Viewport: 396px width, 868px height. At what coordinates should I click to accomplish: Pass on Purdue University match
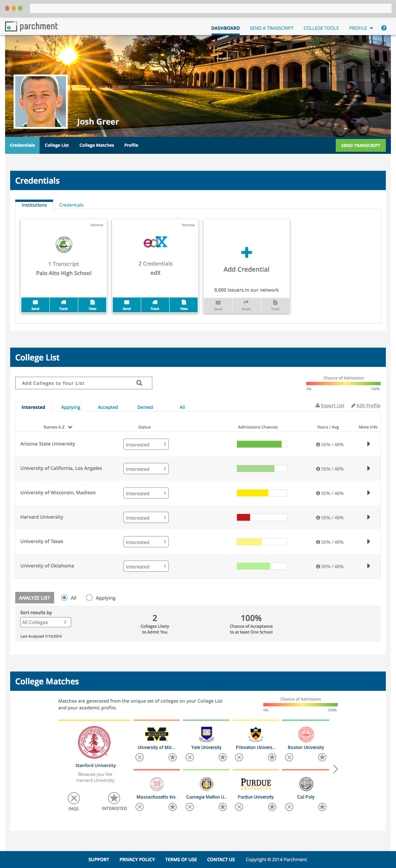[239, 807]
